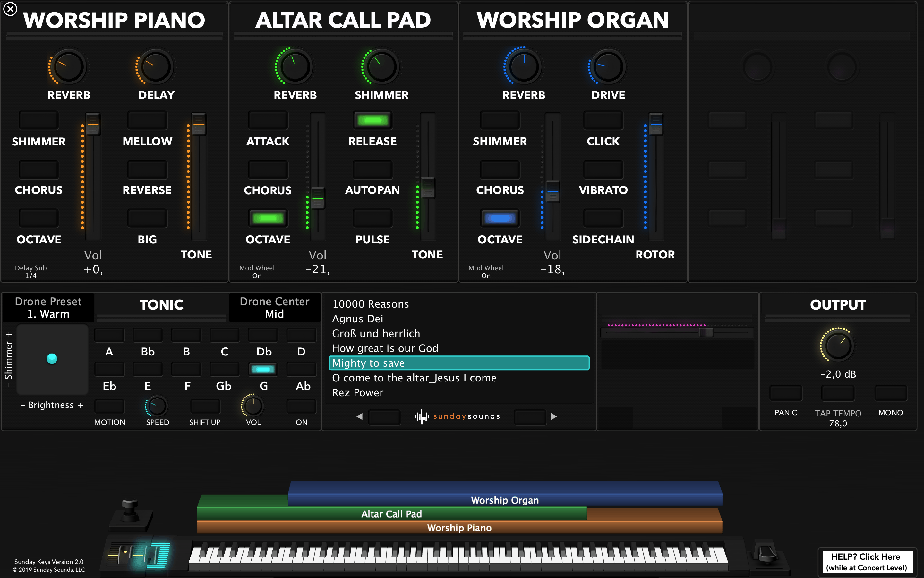This screenshot has height=578, width=924.
Task: Click the Shimmer/Brightness XY pad dot
Action: pos(52,359)
